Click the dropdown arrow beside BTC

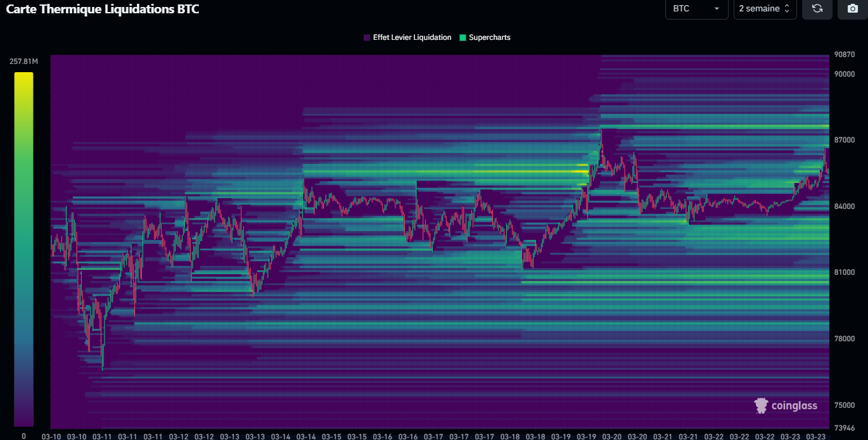(718, 9)
